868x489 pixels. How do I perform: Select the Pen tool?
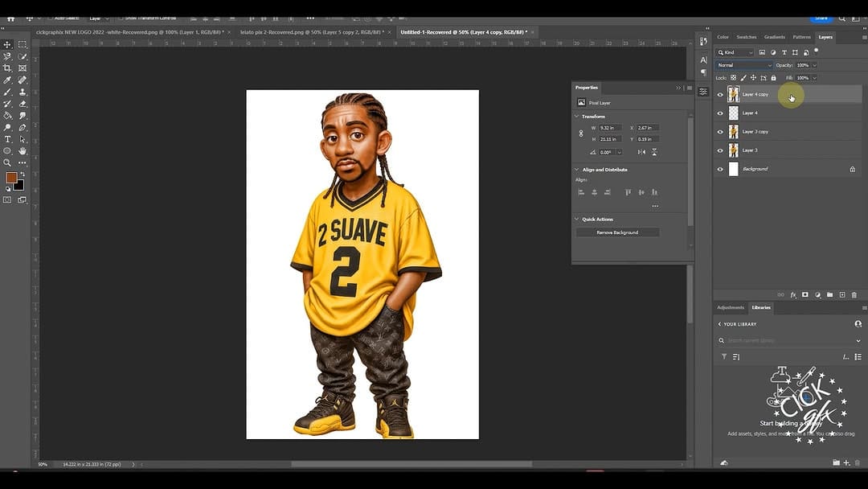pos(23,127)
